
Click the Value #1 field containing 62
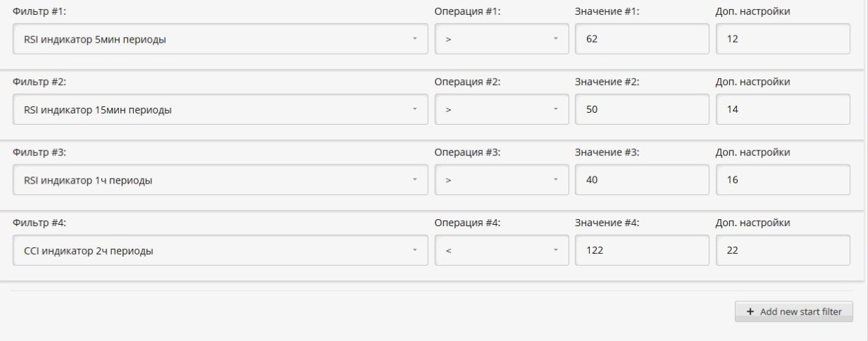[641, 39]
